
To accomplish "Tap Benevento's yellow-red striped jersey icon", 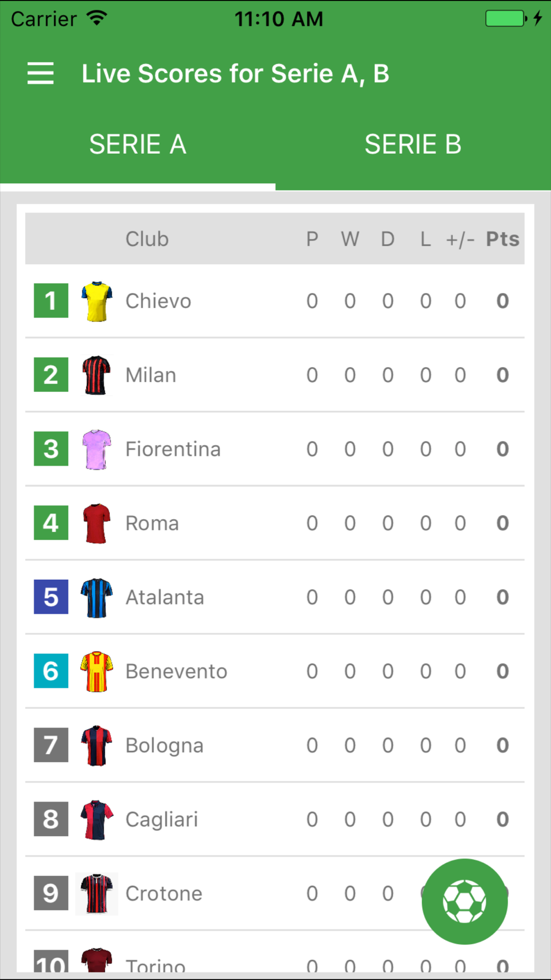I will [97, 671].
